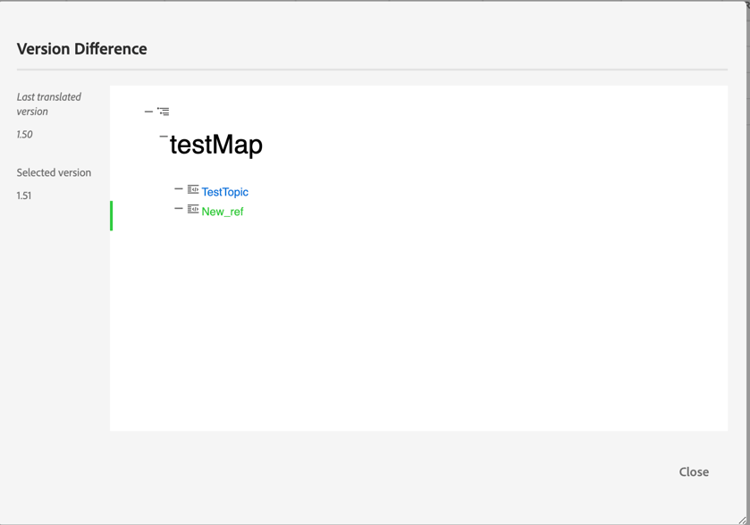Click the Close button

tap(694, 472)
